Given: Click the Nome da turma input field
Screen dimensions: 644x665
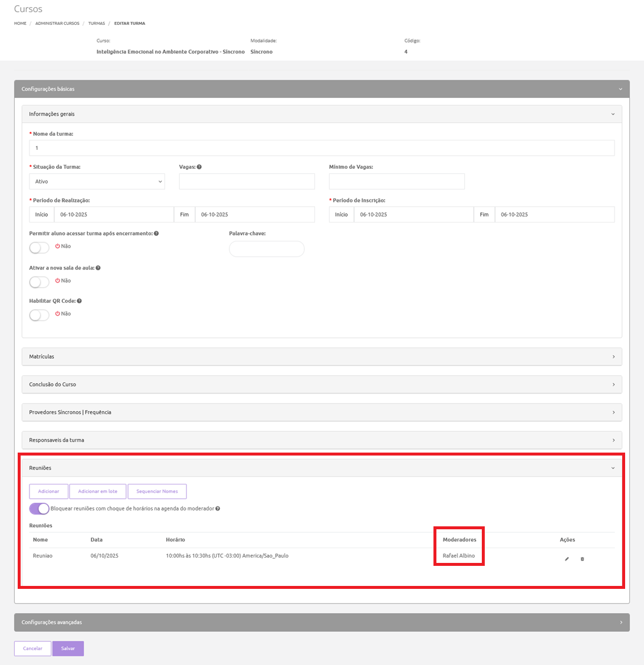Looking at the screenshot, I should pos(321,148).
